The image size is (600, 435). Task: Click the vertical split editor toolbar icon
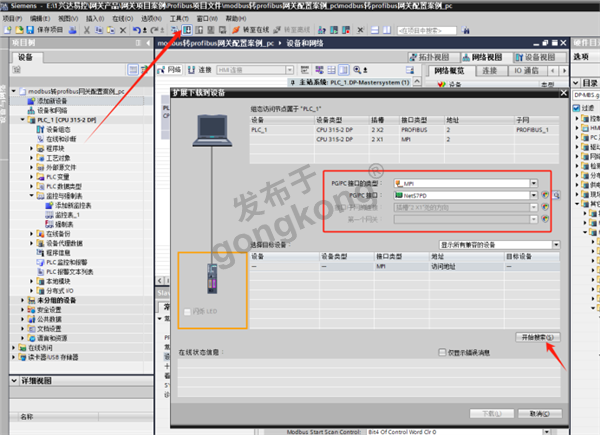pyautogui.click(x=387, y=30)
